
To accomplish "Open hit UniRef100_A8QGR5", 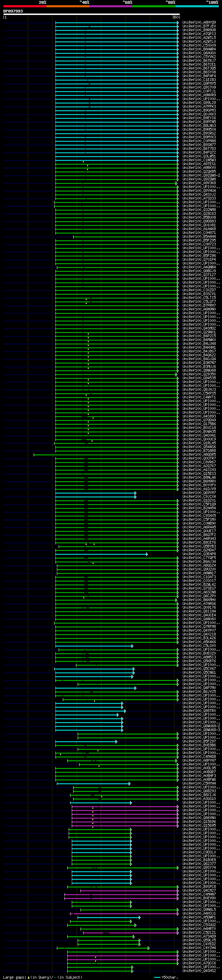I will 199,454.
